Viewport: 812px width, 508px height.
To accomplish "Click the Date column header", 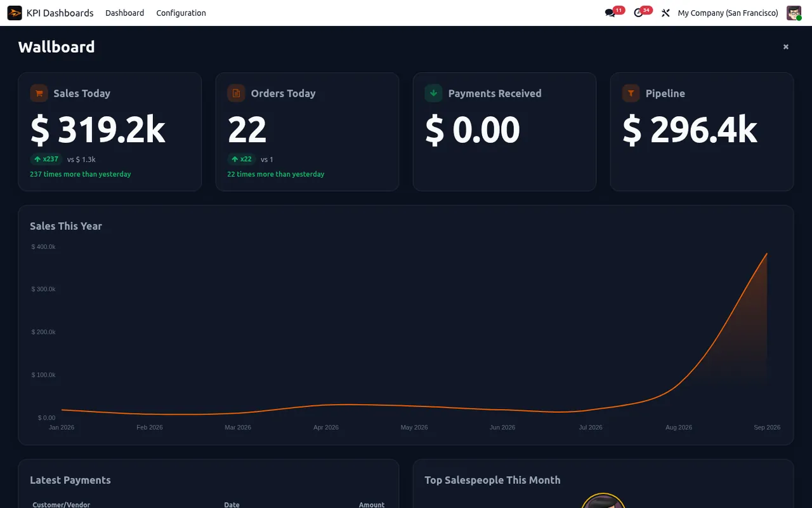I will [x=232, y=505].
